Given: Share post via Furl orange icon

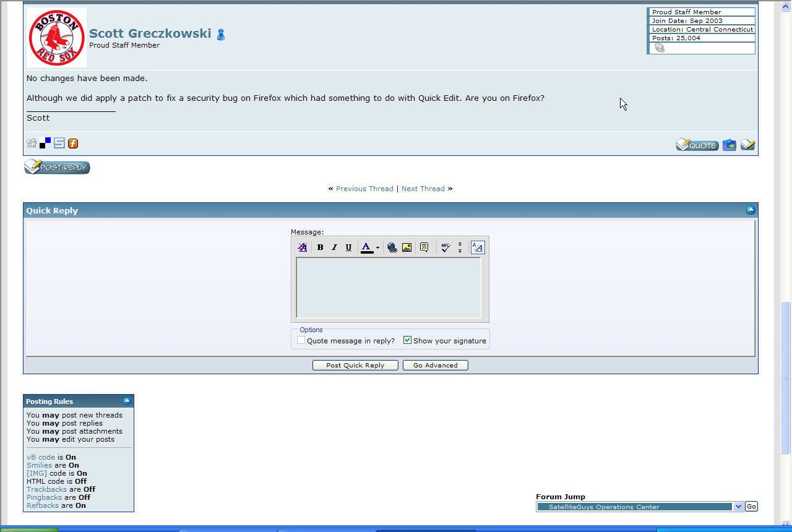Looking at the screenshot, I should [73, 144].
